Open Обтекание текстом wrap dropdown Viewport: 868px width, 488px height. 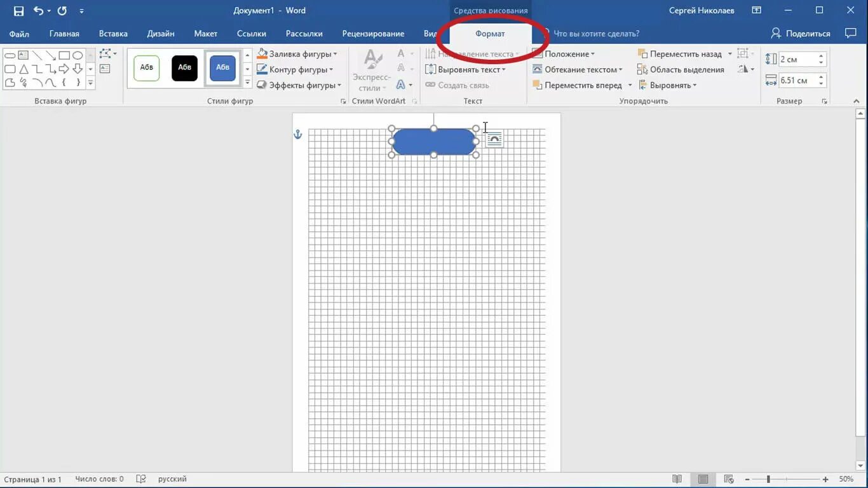coord(577,69)
